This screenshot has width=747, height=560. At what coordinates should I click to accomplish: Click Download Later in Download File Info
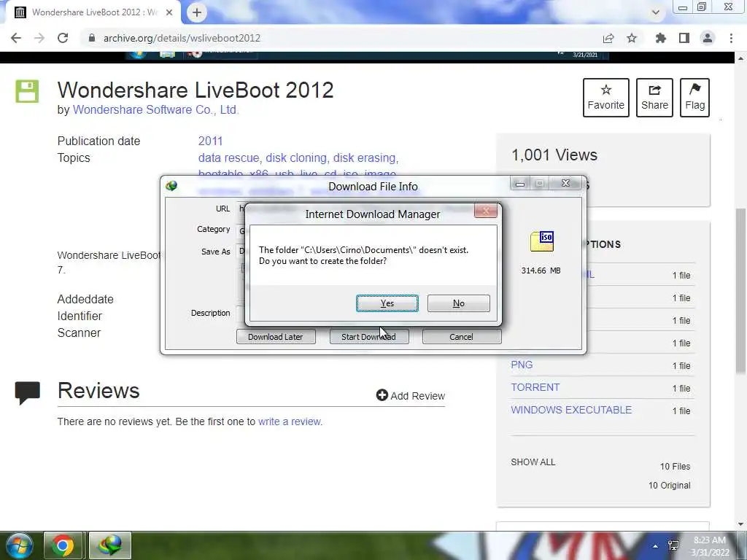point(275,337)
